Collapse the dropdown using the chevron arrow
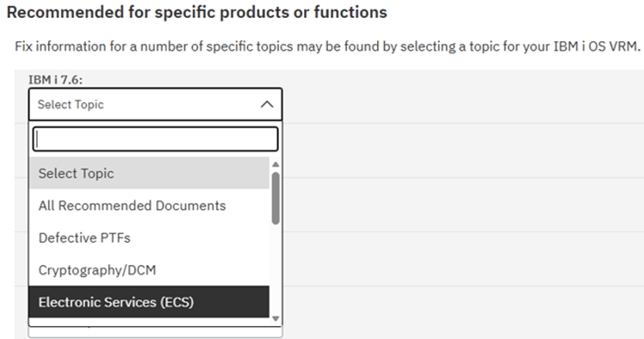The height and width of the screenshot is (339, 644). [266, 104]
